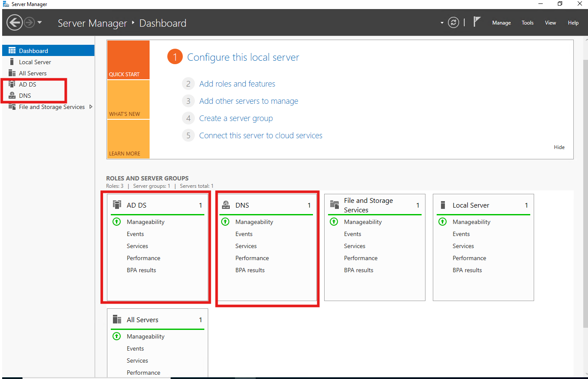The width and height of the screenshot is (588, 379).
Task: Click Manageability icon in All Servers tile
Action: 116,336
